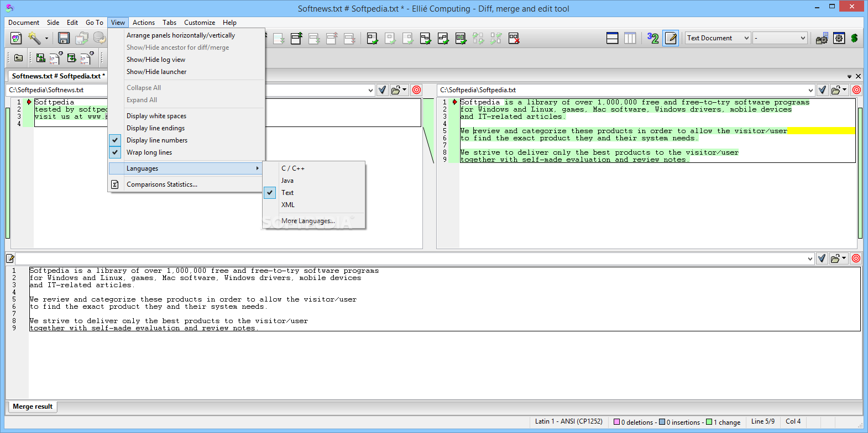Open the magic wand dropdown arrow
Screen dimensions: 868x433
click(46, 39)
